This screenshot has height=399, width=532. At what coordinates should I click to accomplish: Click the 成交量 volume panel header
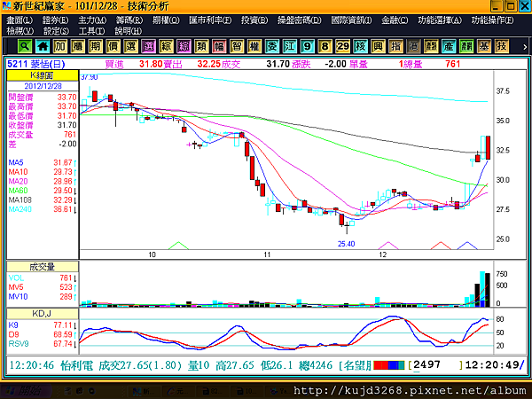click(43, 267)
